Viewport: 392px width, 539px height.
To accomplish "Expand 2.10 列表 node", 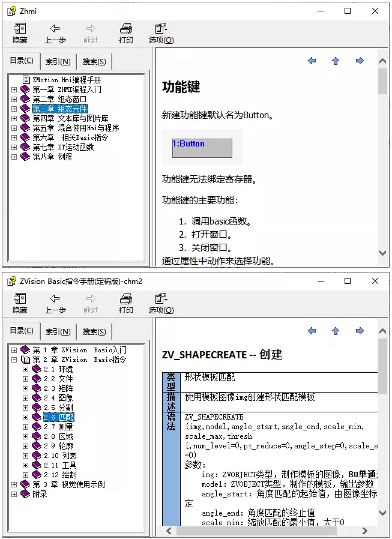I will coord(25,456).
